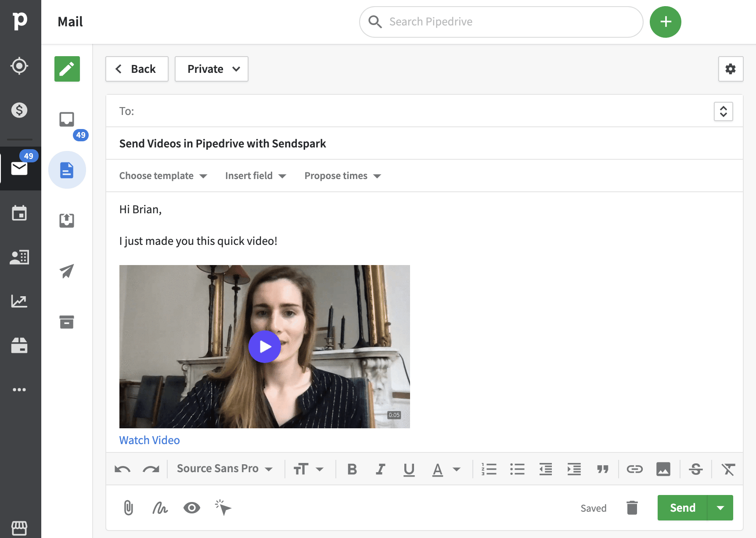This screenshot has height=538, width=756.
Task: Toggle underline formatting
Action: coord(409,470)
